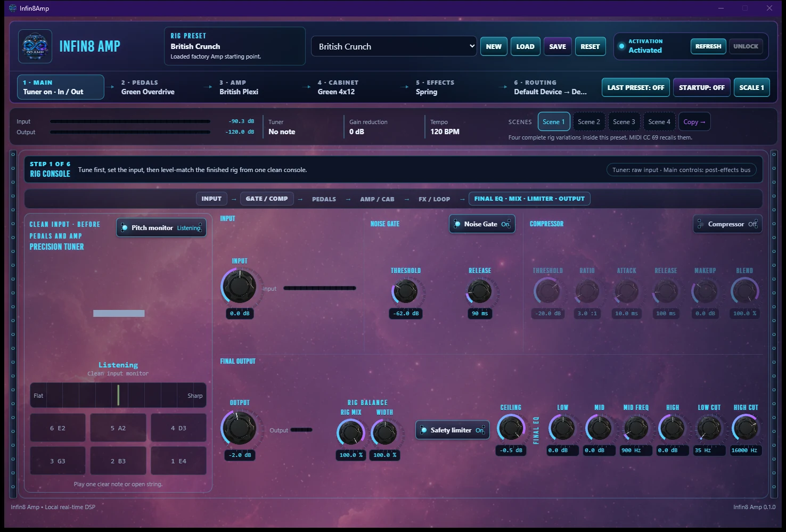Toggle LAST PRESET: OFF button
Viewport: 786px width, 532px height.
point(635,87)
